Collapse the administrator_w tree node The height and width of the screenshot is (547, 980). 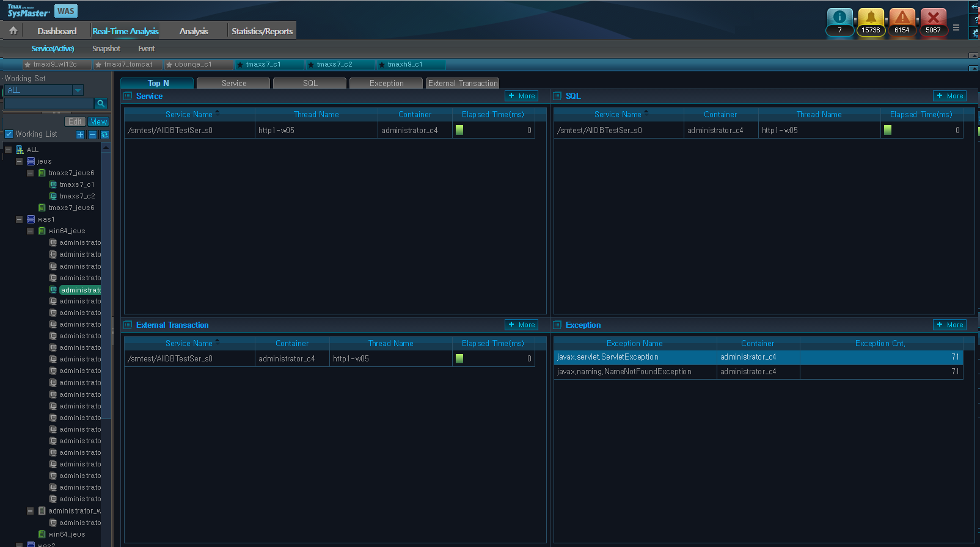coord(30,511)
